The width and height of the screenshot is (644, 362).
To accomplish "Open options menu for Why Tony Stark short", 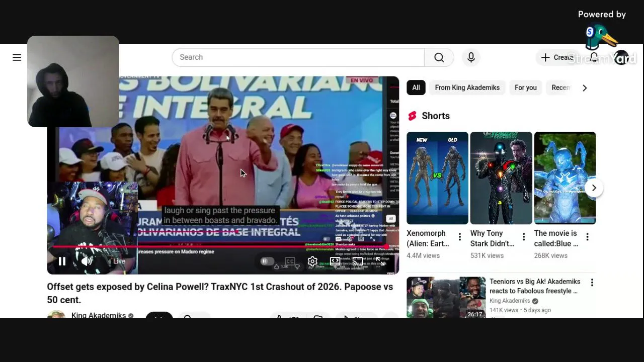I will pos(523,237).
